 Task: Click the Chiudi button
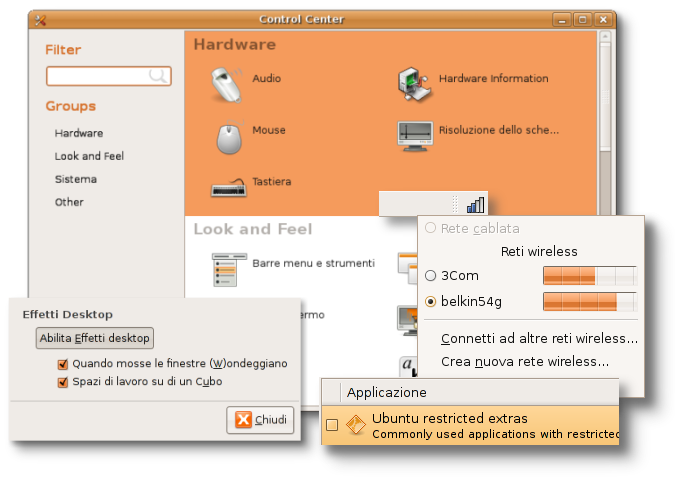tap(260, 420)
